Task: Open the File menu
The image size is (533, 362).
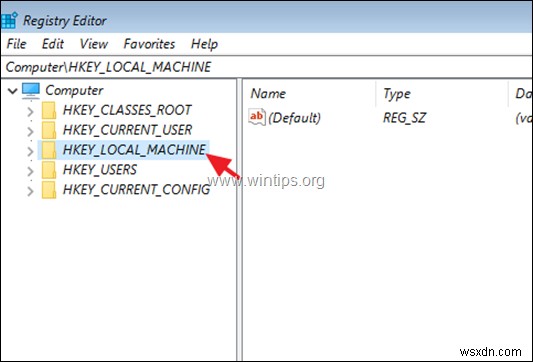Action: click(x=16, y=44)
